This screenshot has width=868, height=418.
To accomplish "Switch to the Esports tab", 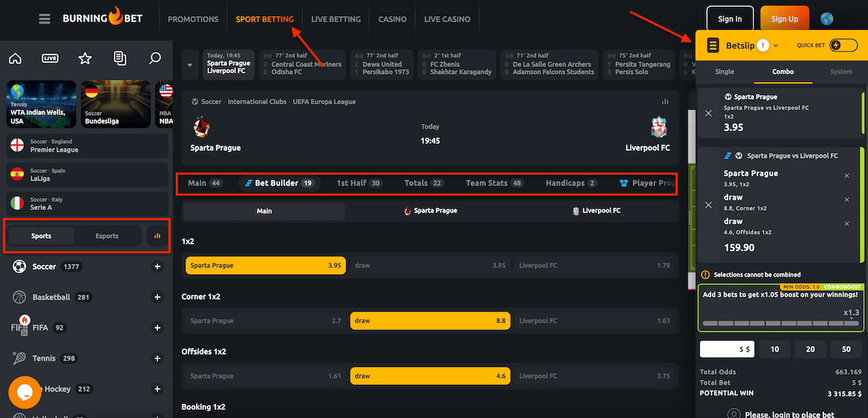I will pyautogui.click(x=107, y=236).
